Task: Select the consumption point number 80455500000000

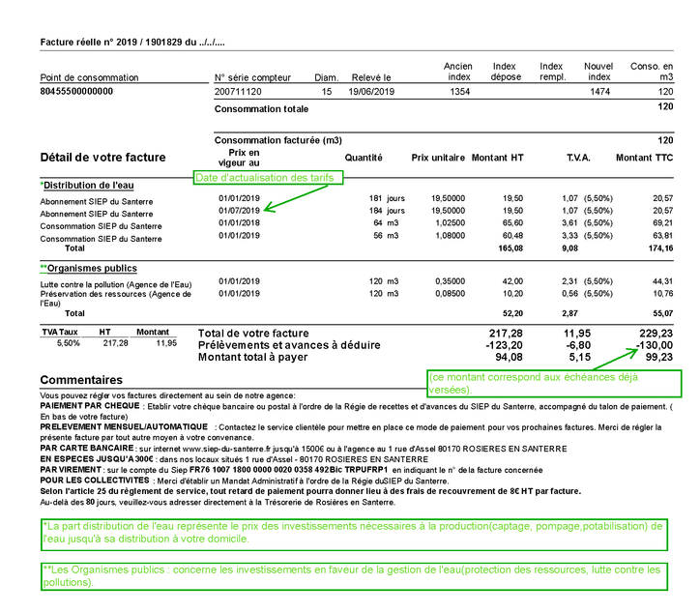Action: (x=76, y=91)
